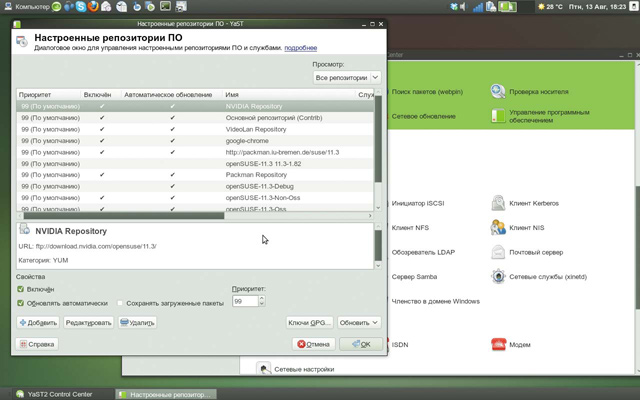Select the Packman Repository row
The image size is (640, 400).
pyautogui.click(x=195, y=175)
